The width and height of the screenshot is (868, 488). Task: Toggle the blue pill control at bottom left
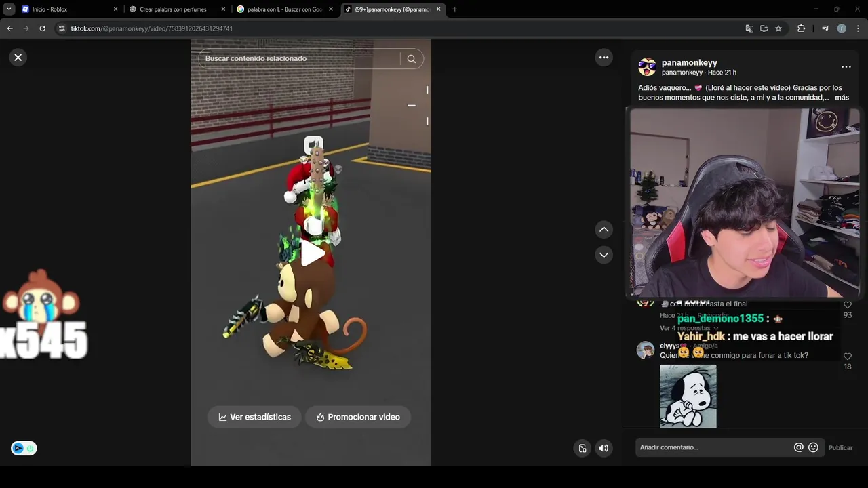pyautogui.click(x=24, y=448)
